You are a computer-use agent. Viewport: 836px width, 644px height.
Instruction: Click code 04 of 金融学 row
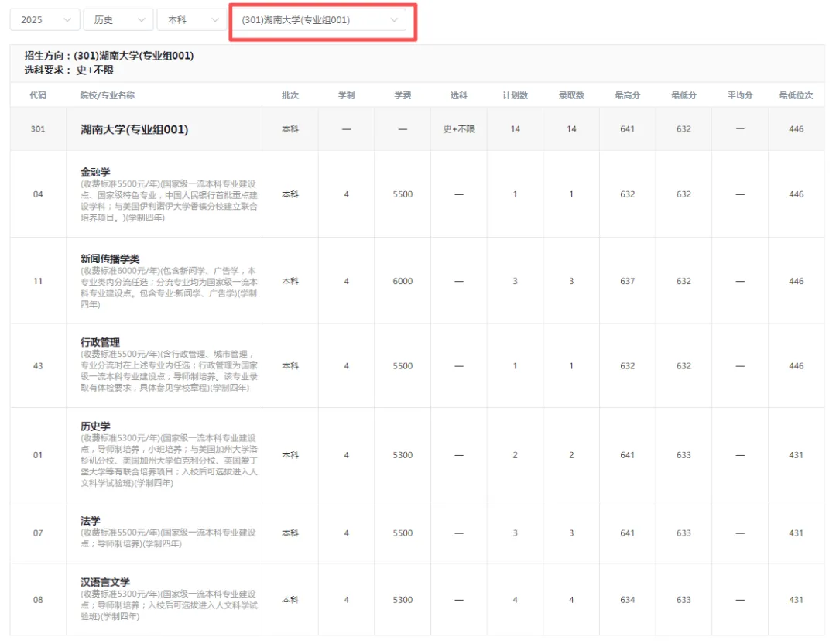[x=38, y=194]
